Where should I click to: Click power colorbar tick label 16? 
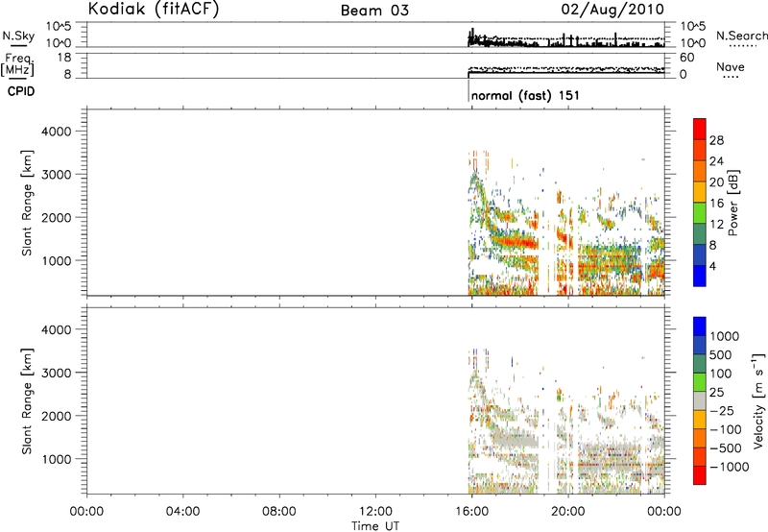[716, 204]
